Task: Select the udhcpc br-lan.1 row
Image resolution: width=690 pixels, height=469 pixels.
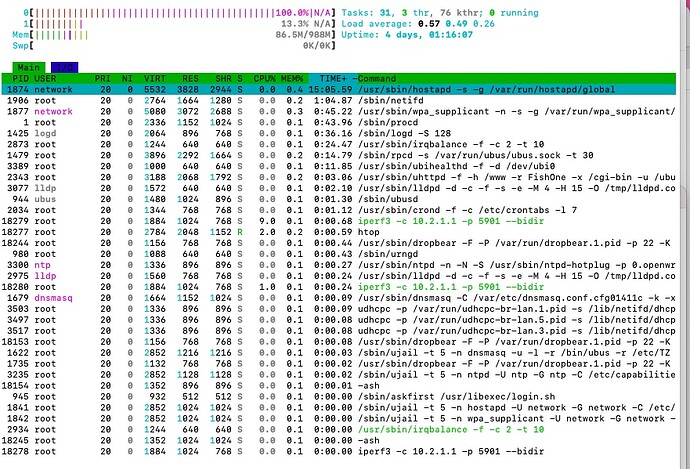Action: tap(338, 309)
